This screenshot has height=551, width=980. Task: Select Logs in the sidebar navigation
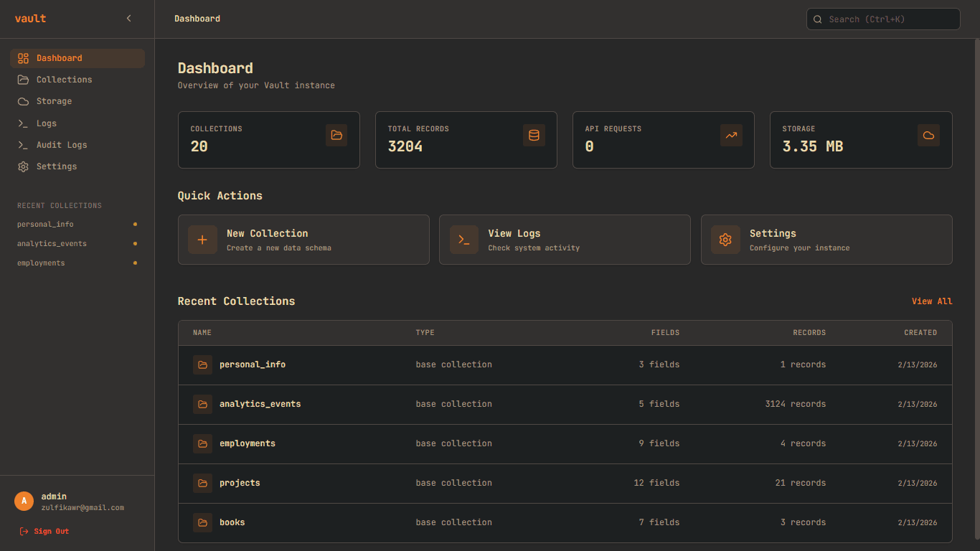(77, 123)
